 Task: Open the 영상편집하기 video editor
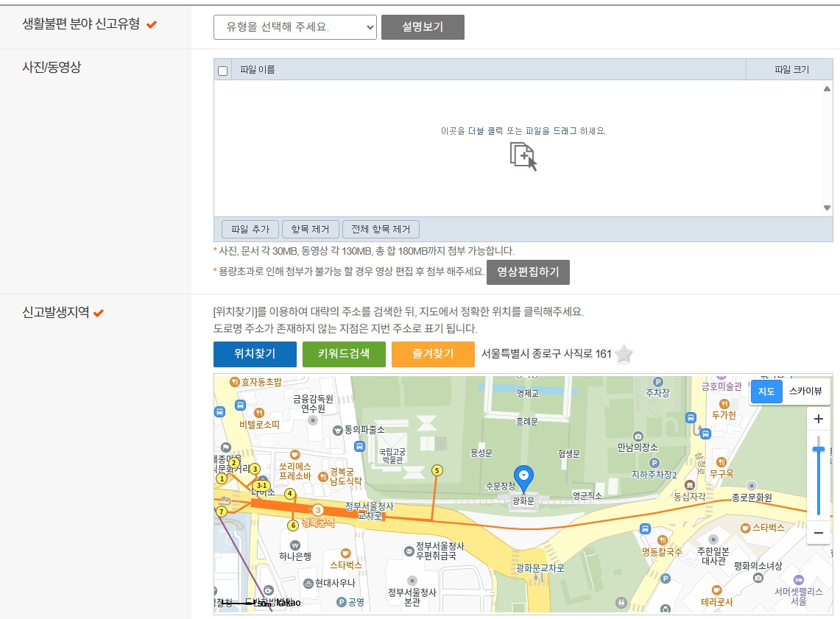click(x=528, y=272)
